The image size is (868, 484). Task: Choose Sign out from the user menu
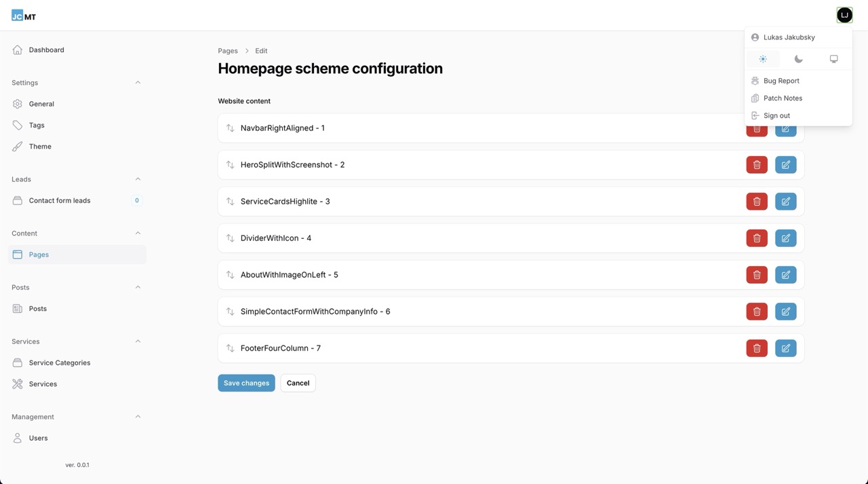(776, 115)
